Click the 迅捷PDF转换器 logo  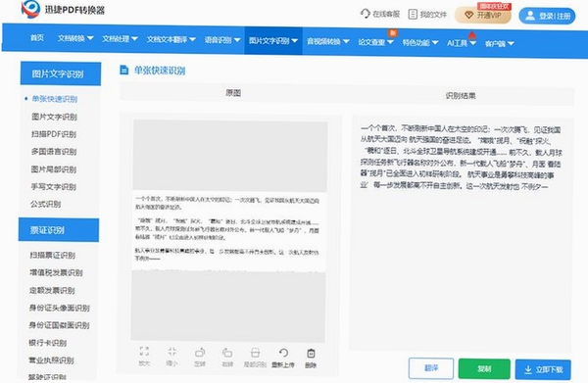click(63, 10)
